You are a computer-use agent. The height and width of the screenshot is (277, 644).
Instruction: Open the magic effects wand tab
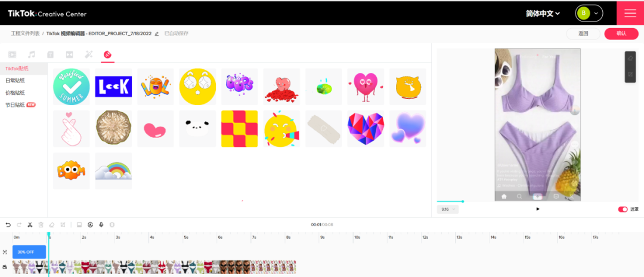[88, 54]
